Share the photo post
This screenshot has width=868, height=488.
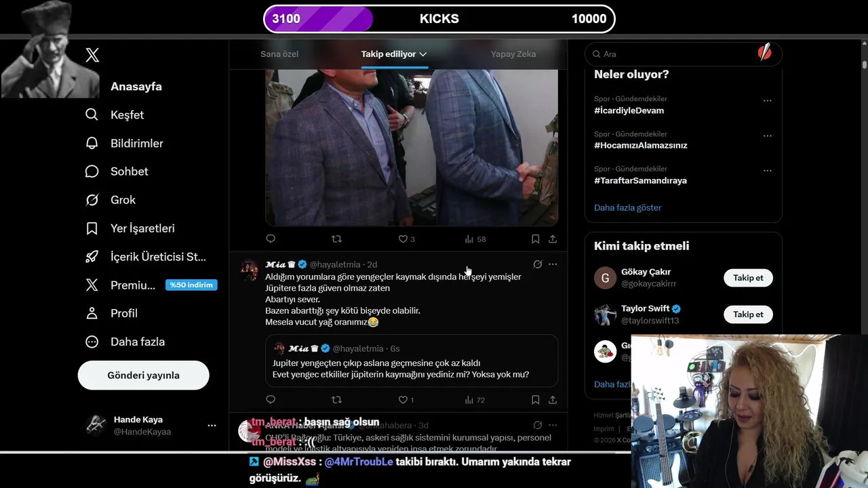tap(553, 239)
